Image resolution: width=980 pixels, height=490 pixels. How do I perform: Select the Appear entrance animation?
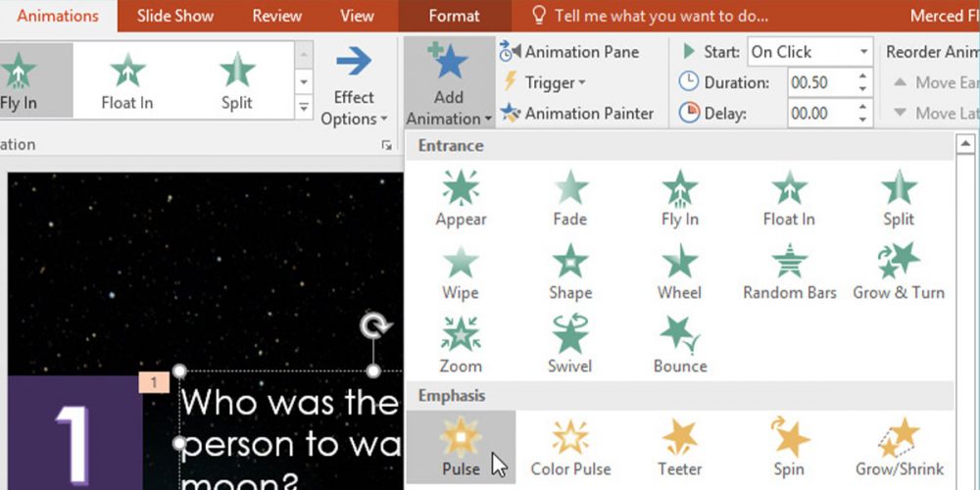point(461,197)
